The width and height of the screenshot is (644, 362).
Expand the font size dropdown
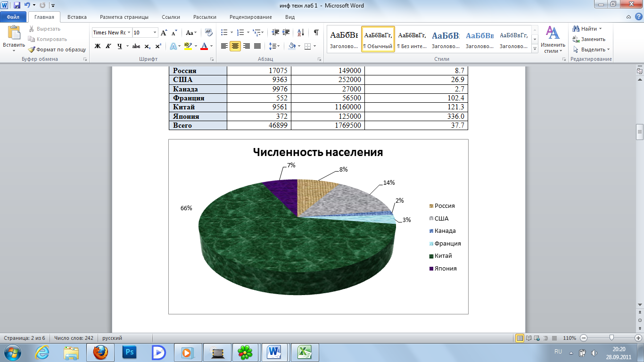pos(155,33)
